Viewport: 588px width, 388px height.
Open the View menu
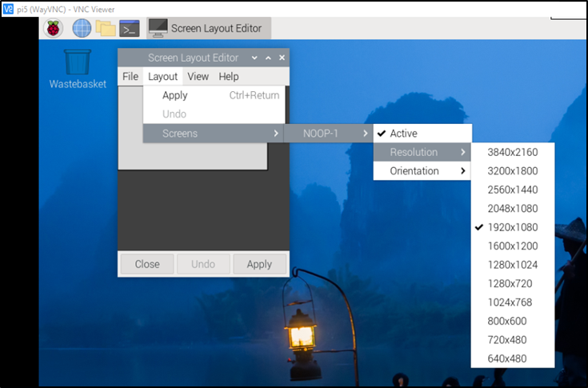coord(198,77)
